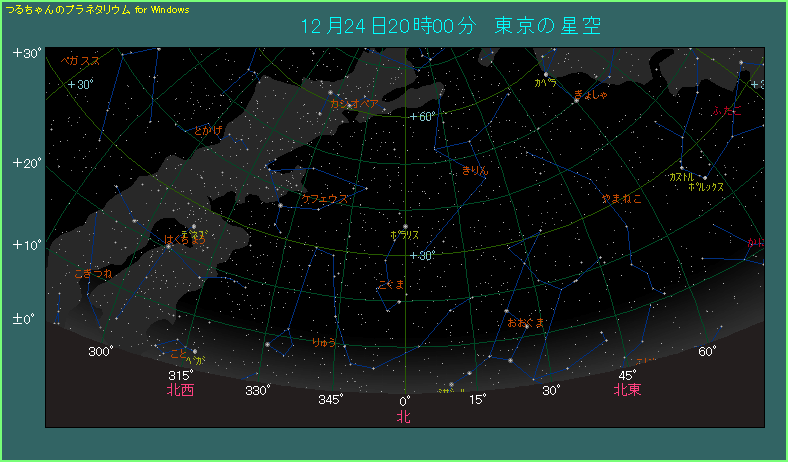
Task: Click the +10° altitude axis label
Action: (28, 245)
